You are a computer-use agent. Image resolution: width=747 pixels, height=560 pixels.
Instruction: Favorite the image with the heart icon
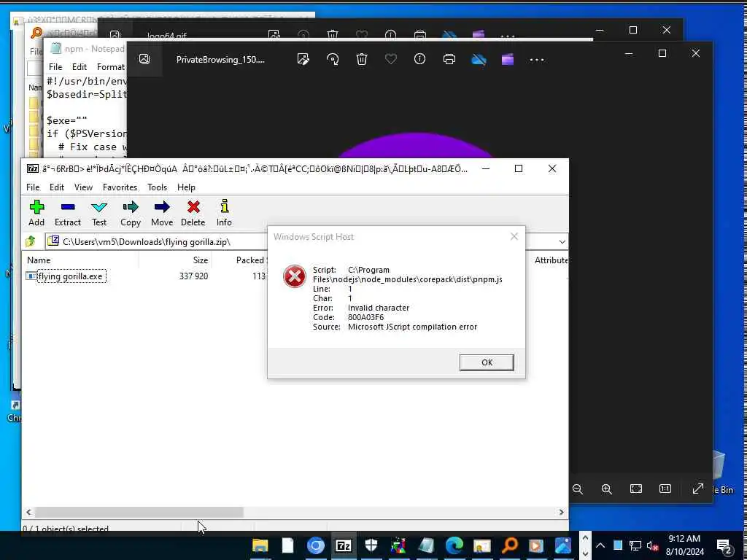(391, 59)
